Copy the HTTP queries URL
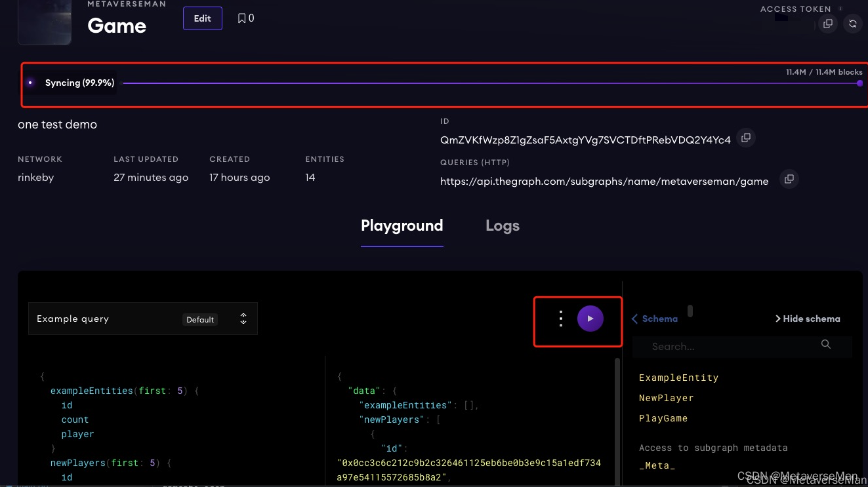Viewport: 868px width, 487px height. 789,179
